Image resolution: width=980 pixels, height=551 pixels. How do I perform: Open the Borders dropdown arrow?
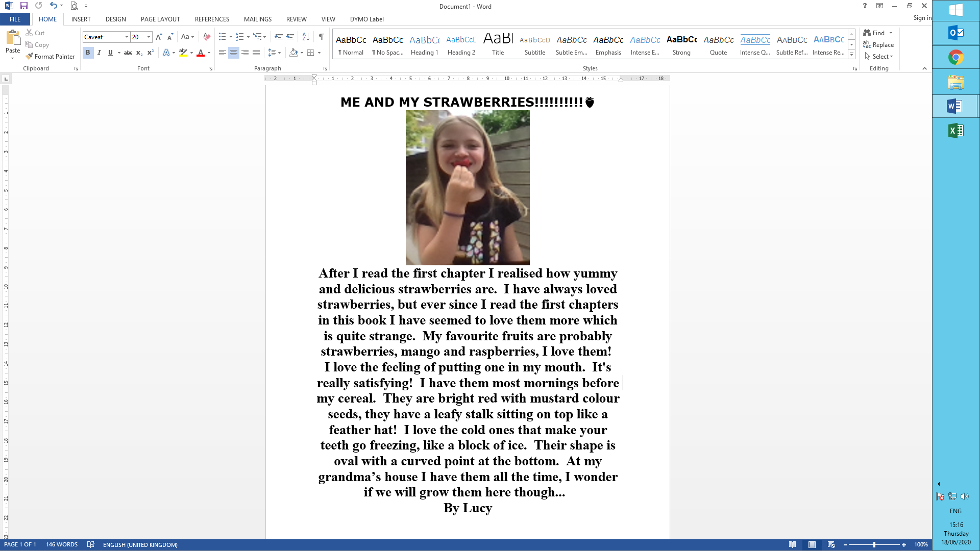(x=319, y=53)
